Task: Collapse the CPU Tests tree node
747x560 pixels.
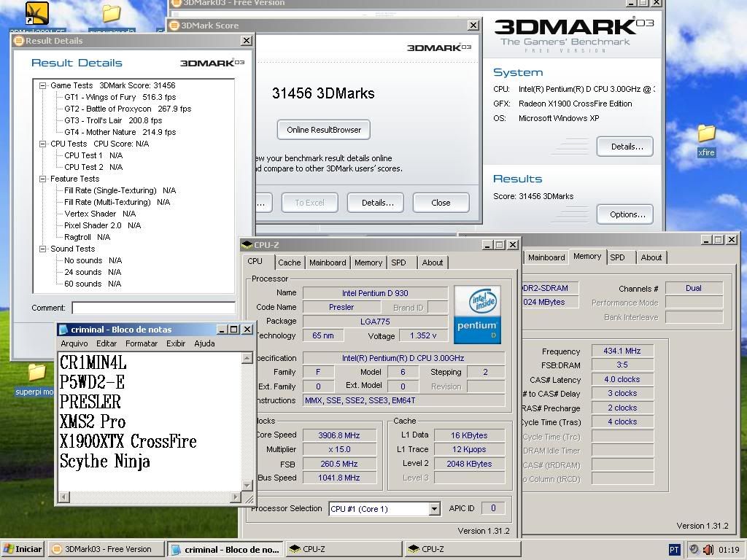Action: 43,144
